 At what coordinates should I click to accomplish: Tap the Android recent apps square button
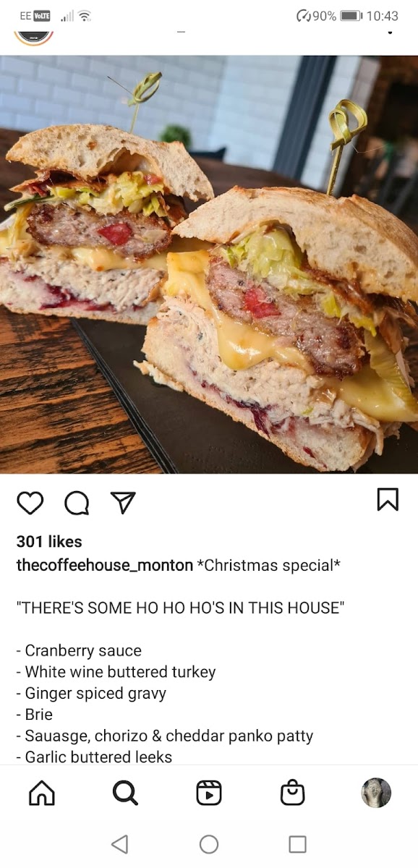[x=297, y=844]
